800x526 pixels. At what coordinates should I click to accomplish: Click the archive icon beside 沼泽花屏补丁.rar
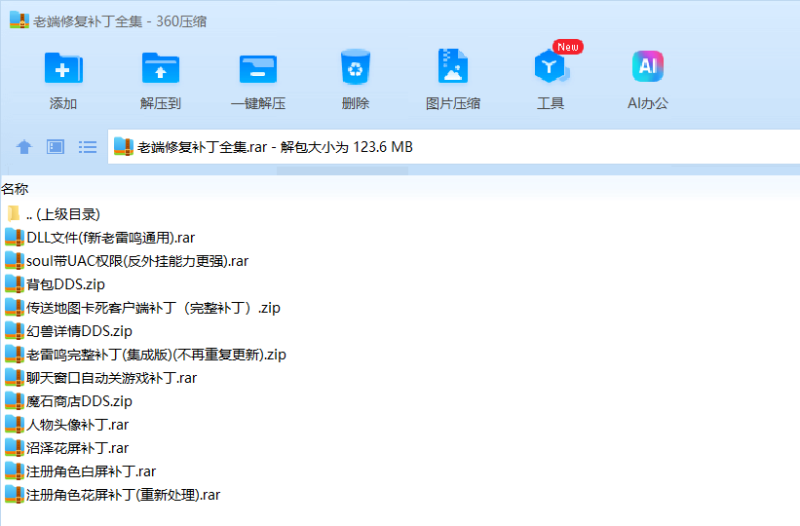(14, 448)
